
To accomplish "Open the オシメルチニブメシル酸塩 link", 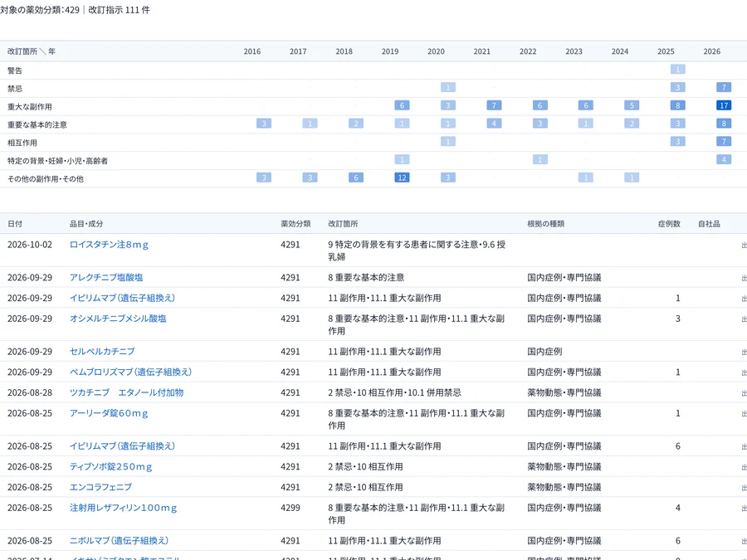I will click(118, 319).
